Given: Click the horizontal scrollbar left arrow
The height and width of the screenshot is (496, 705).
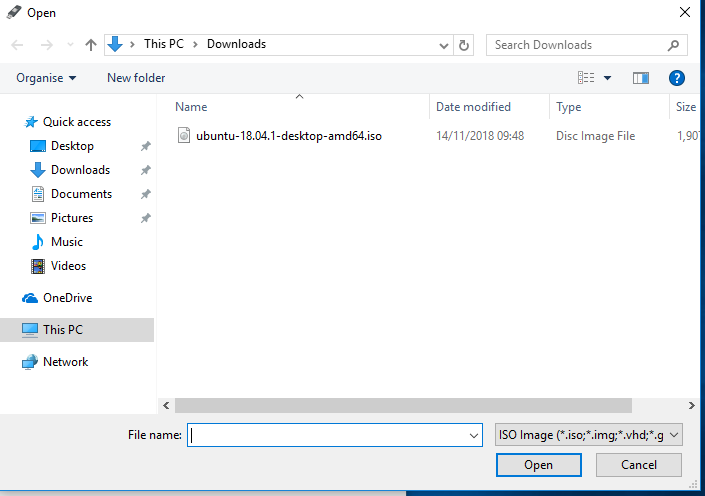Looking at the screenshot, I should click(x=166, y=406).
